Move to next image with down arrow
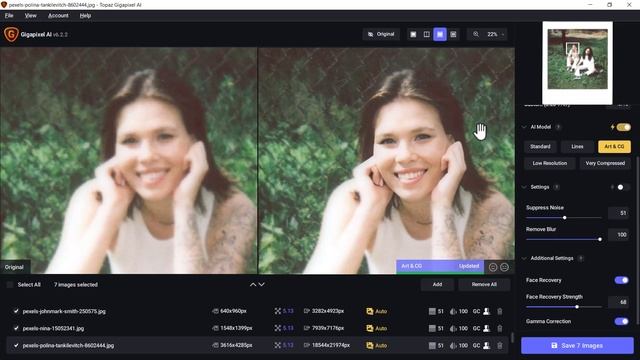Image resolution: width=640 pixels, height=360 pixels. [262, 284]
